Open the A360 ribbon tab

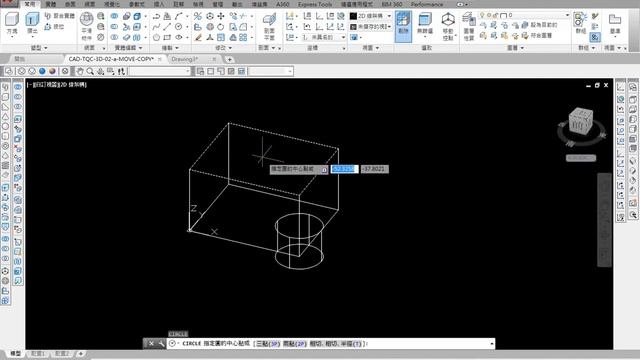coord(282,4)
